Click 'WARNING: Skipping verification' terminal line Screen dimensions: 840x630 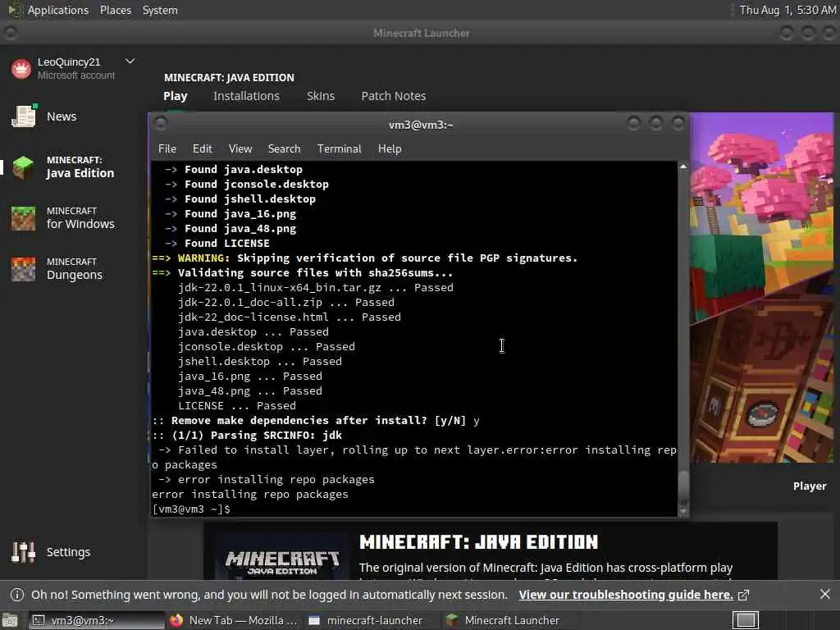click(x=365, y=258)
